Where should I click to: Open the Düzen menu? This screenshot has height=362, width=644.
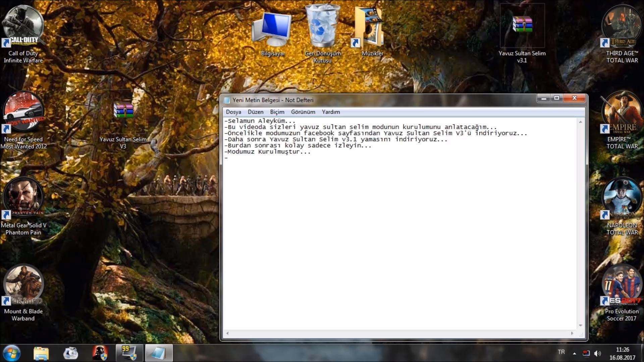256,112
